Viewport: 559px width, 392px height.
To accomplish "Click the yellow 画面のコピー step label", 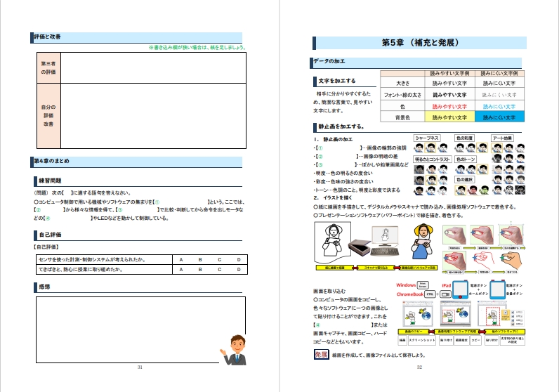I will pos(414,332).
